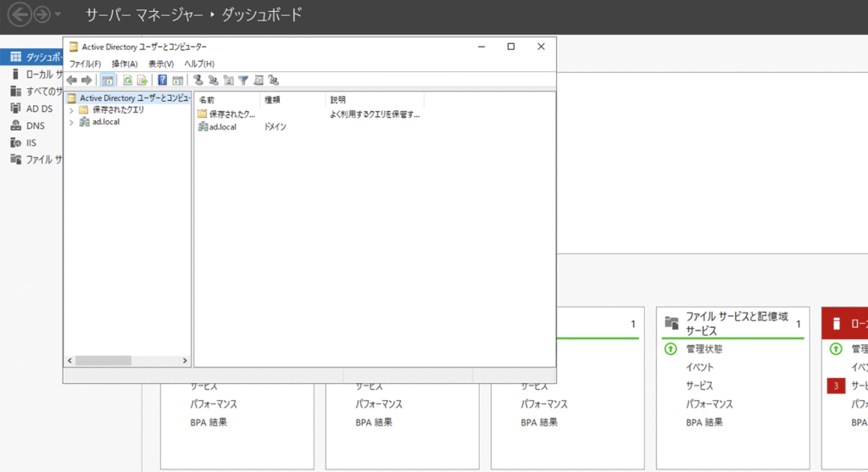Click the create new user toolbar icon
This screenshot has width=868, height=472.
(198, 81)
